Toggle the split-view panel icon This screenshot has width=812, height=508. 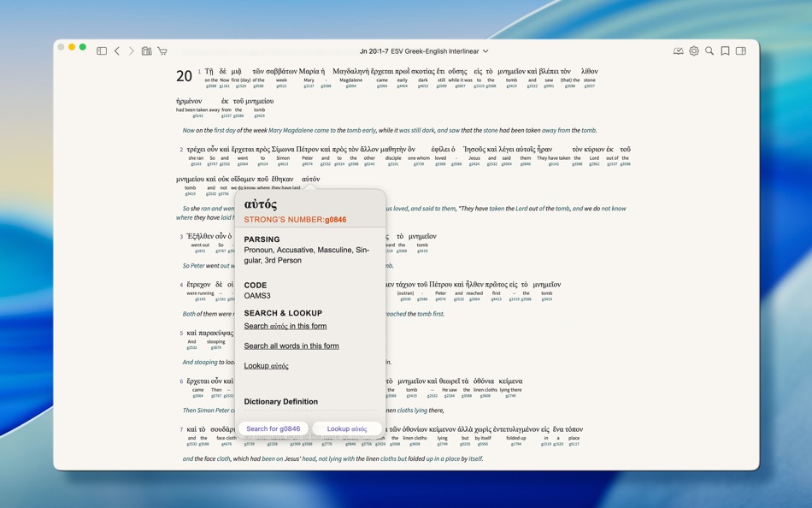[740, 50]
